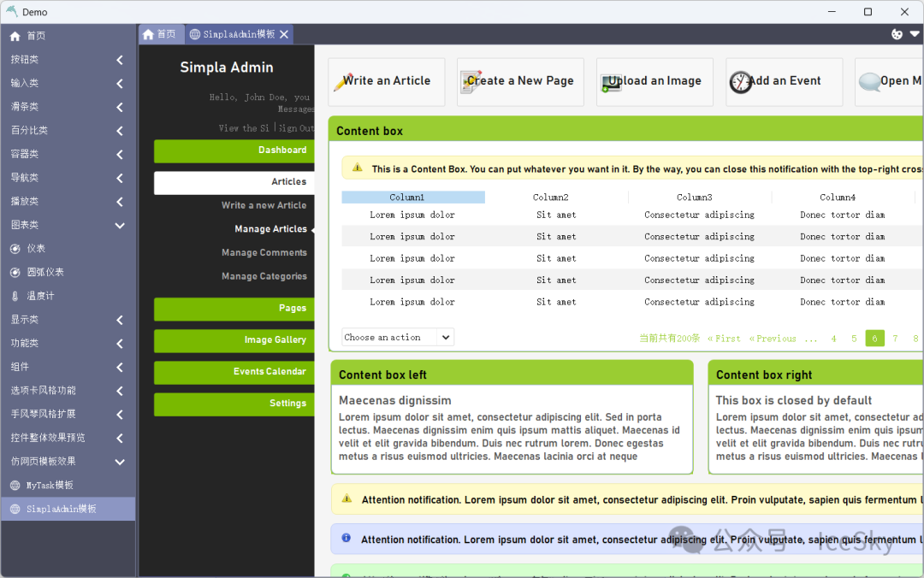
Task: Click the Upload an Image icon
Action: coord(610,82)
